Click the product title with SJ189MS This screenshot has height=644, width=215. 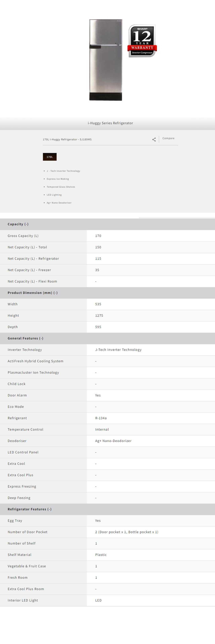[67, 140]
